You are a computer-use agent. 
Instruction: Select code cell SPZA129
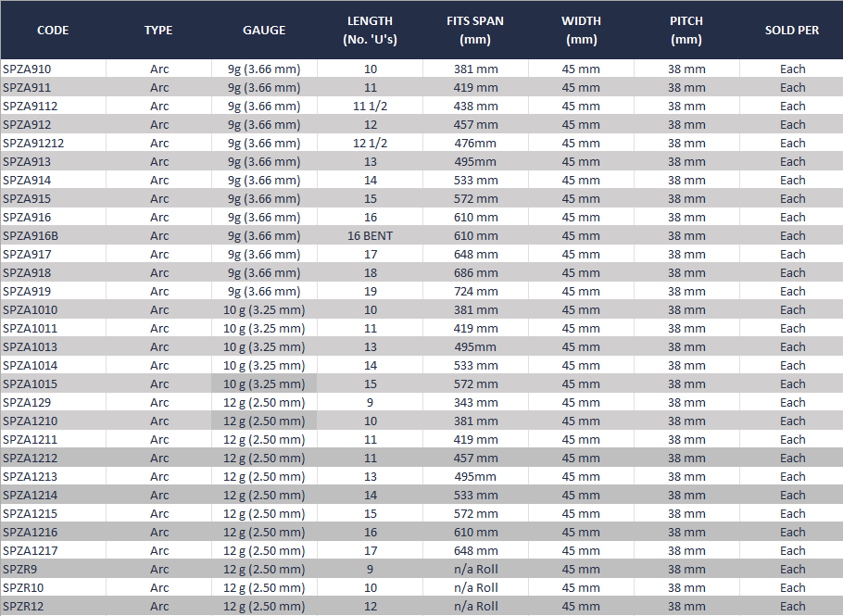click(53, 403)
